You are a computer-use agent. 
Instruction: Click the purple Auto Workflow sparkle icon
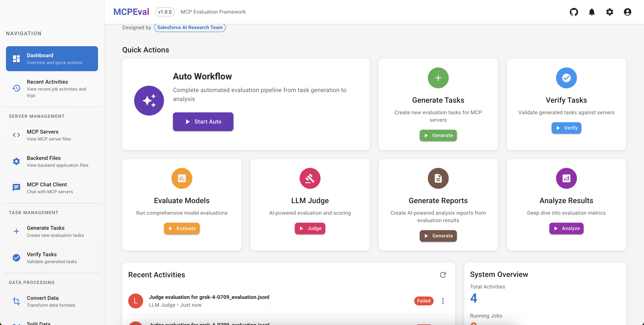[149, 100]
